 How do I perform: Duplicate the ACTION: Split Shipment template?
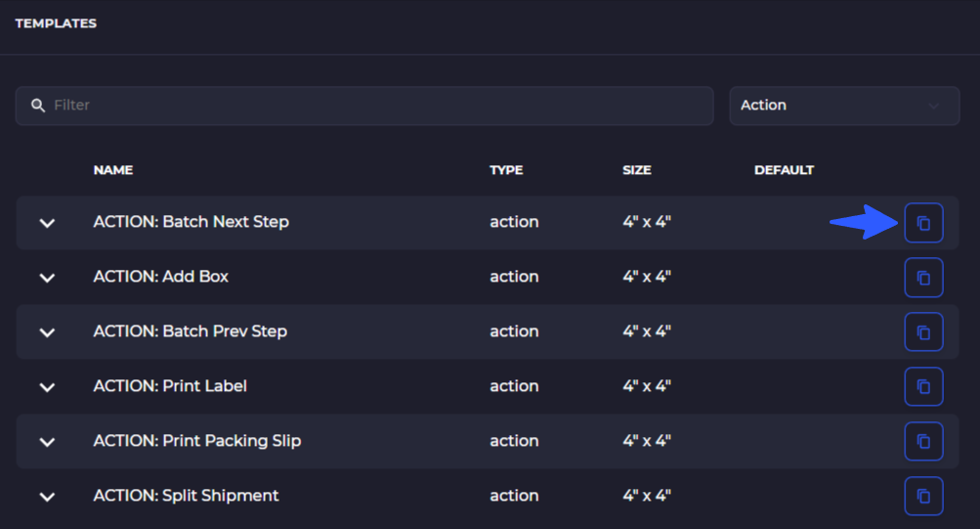click(x=923, y=497)
